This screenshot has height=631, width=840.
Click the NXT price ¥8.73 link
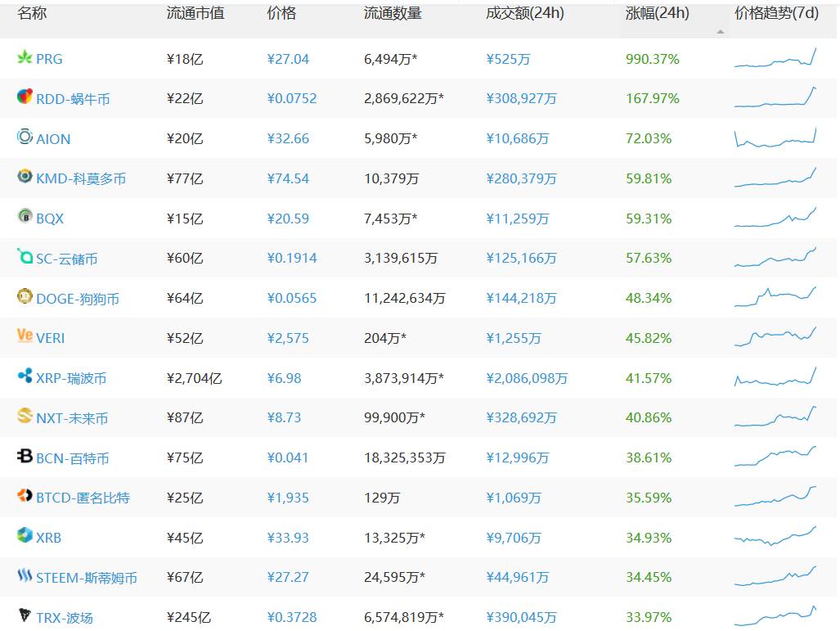coord(284,417)
